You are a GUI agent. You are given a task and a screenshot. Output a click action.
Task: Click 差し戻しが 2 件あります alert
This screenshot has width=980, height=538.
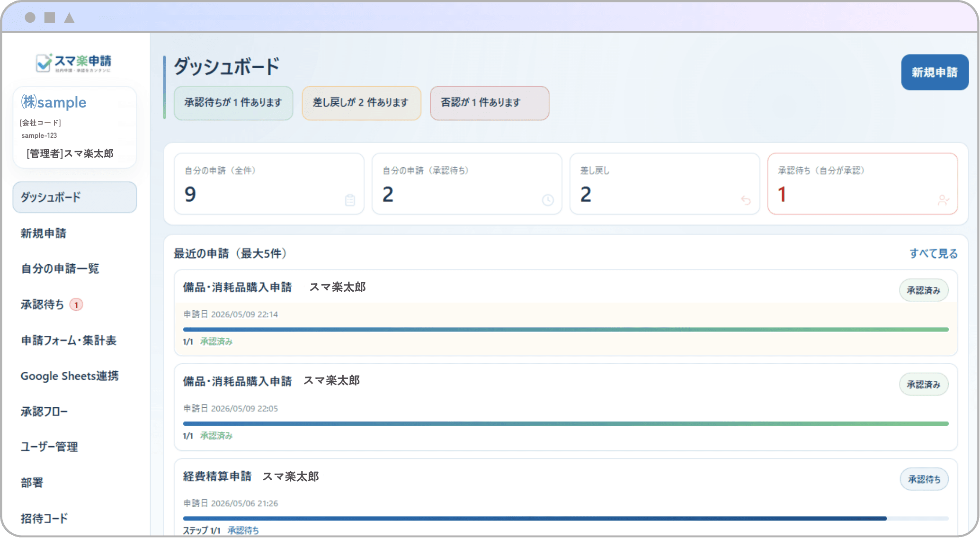pos(361,103)
